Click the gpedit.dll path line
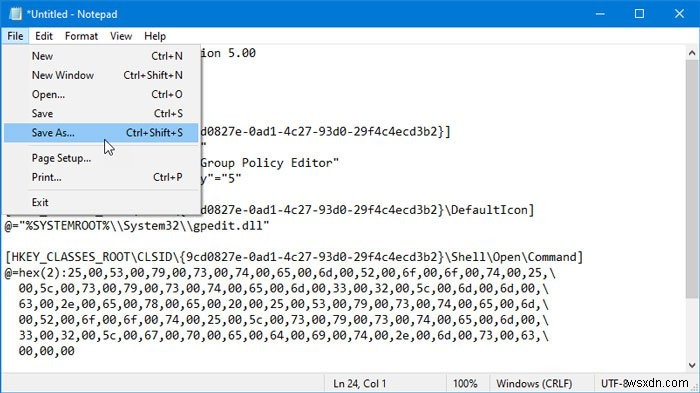700x393 pixels. (x=137, y=226)
